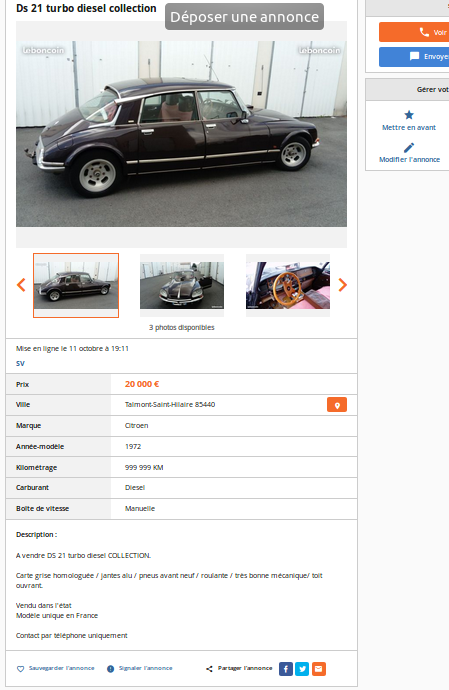Click the Signaler l'annonce link
449x690 pixels.
click(146, 668)
